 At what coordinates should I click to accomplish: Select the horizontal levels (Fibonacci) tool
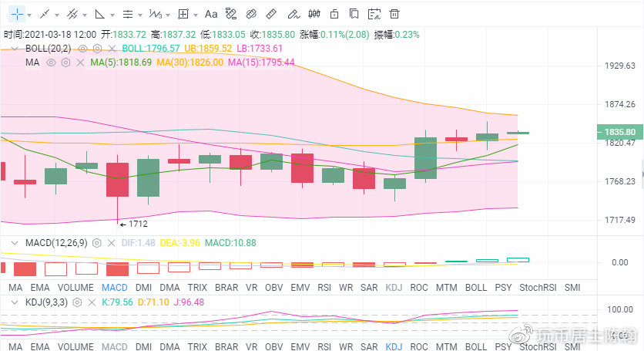128,15
